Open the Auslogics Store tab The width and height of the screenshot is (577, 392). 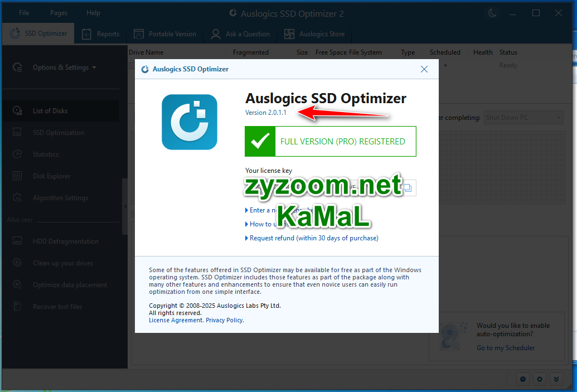click(314, 34)
